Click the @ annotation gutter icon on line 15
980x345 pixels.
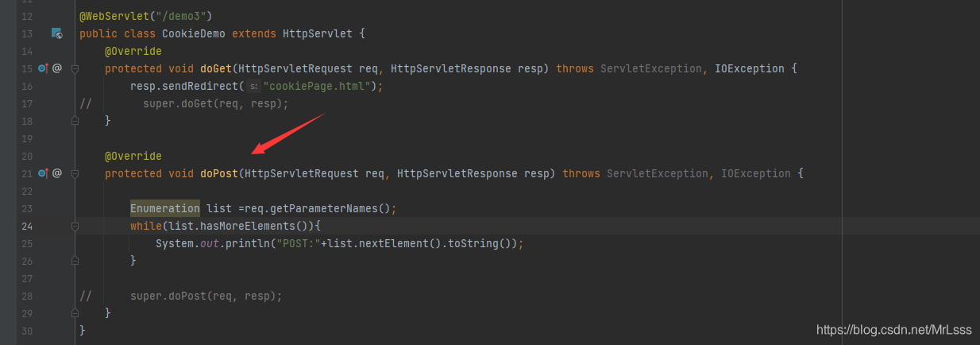click(57, 68)
